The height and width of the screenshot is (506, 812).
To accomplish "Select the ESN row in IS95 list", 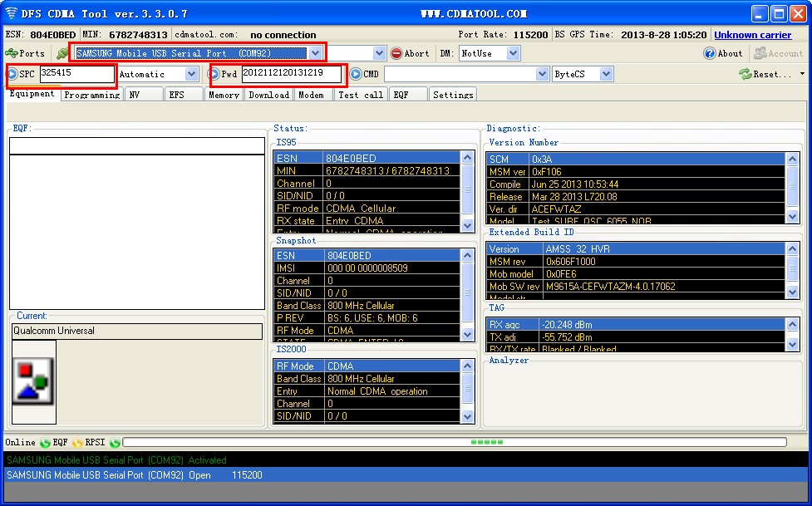I will (x=367, y=158).
